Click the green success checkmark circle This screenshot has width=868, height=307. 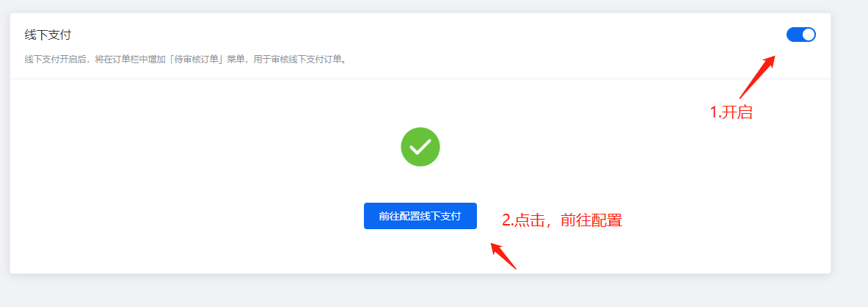coord(420,147)
